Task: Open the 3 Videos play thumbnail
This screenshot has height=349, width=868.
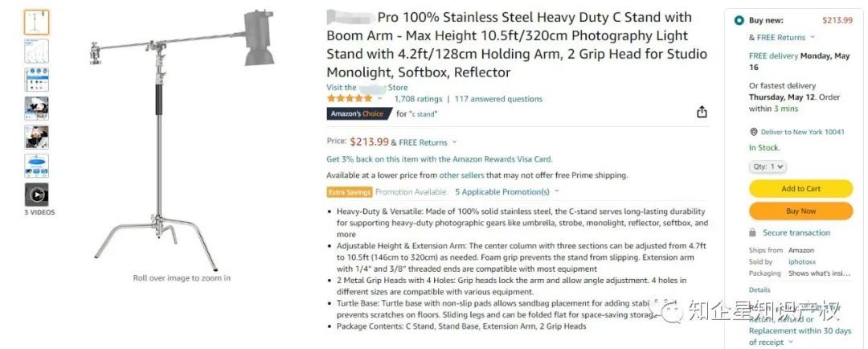Action: coord(36,195)
